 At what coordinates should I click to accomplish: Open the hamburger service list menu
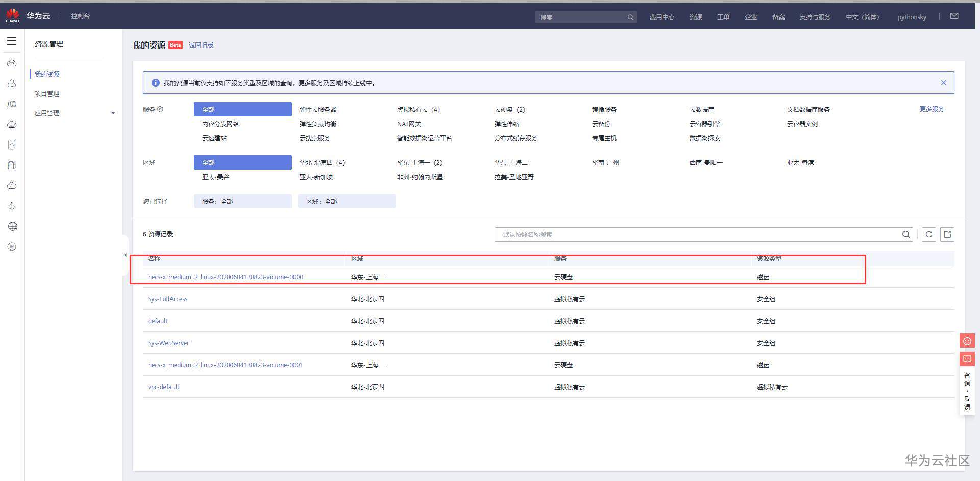(x=12, y=41)
